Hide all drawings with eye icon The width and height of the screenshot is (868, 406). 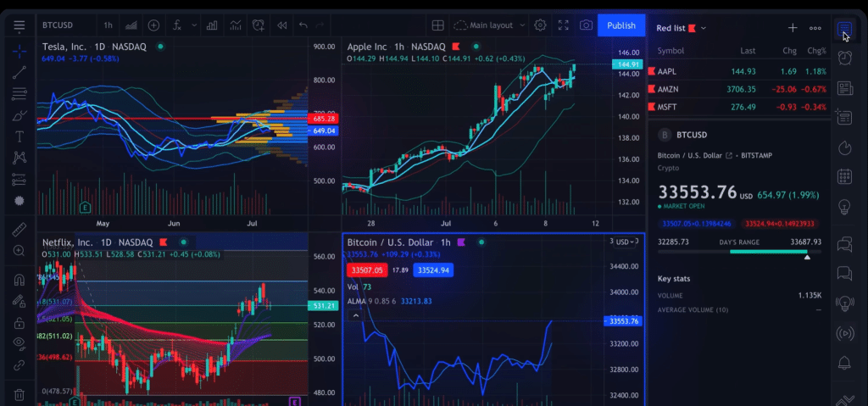point(19,343)
